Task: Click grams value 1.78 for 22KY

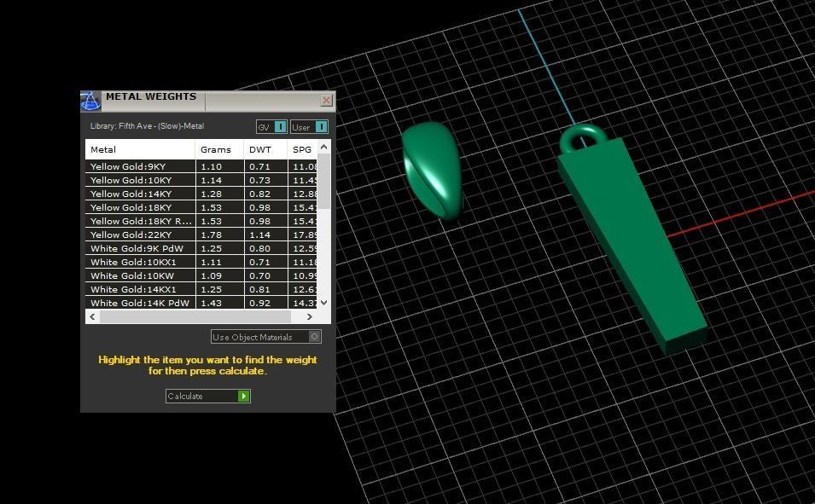Action: click(x=211, y=235)
